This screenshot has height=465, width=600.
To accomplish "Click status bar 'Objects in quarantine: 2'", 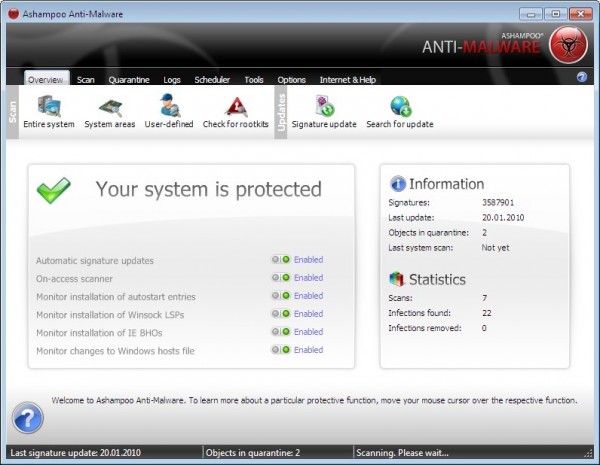I will 253,453.
